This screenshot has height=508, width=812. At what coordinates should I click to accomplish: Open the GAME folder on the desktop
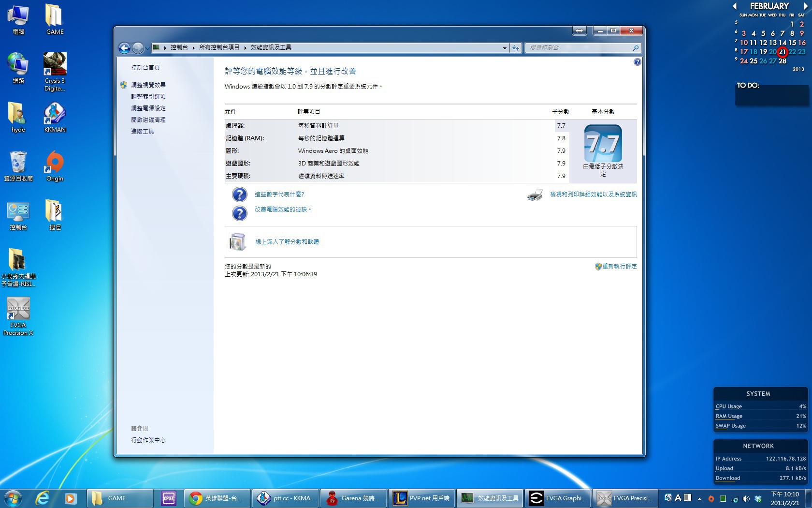coord(55,19)
